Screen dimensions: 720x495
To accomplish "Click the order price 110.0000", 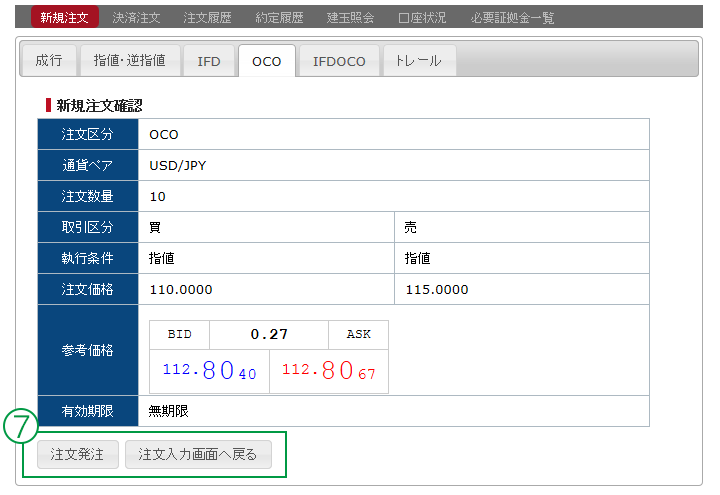I will point(181,289).
